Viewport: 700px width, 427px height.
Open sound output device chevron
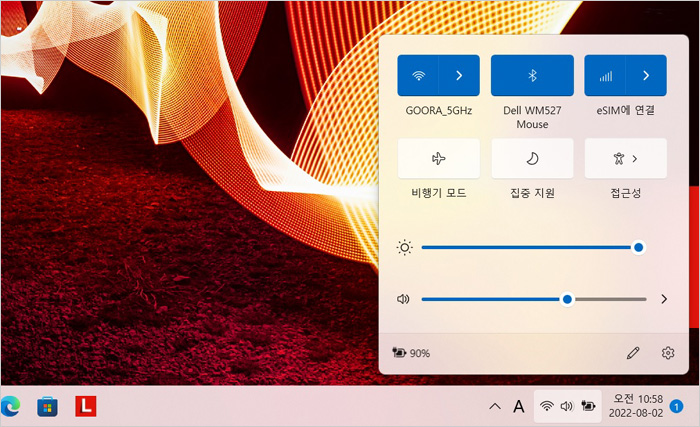(x=664, y=299)
